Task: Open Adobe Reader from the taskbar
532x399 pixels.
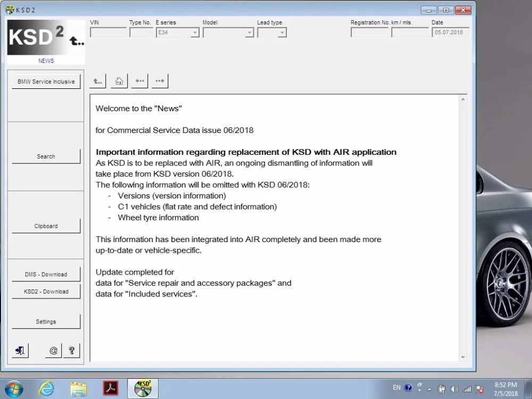Action: (111, 389)
